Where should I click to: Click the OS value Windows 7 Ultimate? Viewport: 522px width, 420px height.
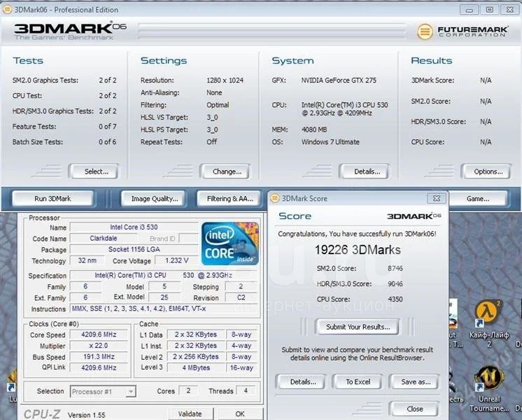330,142
